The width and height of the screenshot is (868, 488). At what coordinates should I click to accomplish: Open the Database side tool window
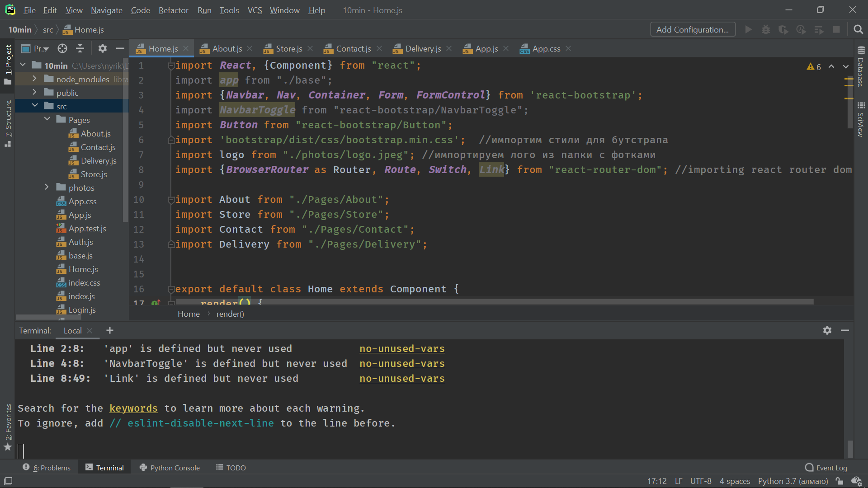point(861,67)
